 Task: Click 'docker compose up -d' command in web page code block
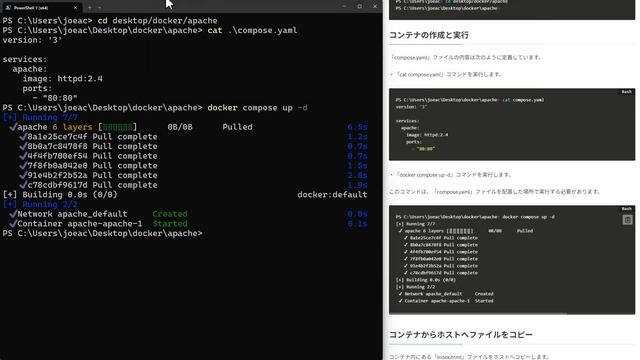point(529,217)
